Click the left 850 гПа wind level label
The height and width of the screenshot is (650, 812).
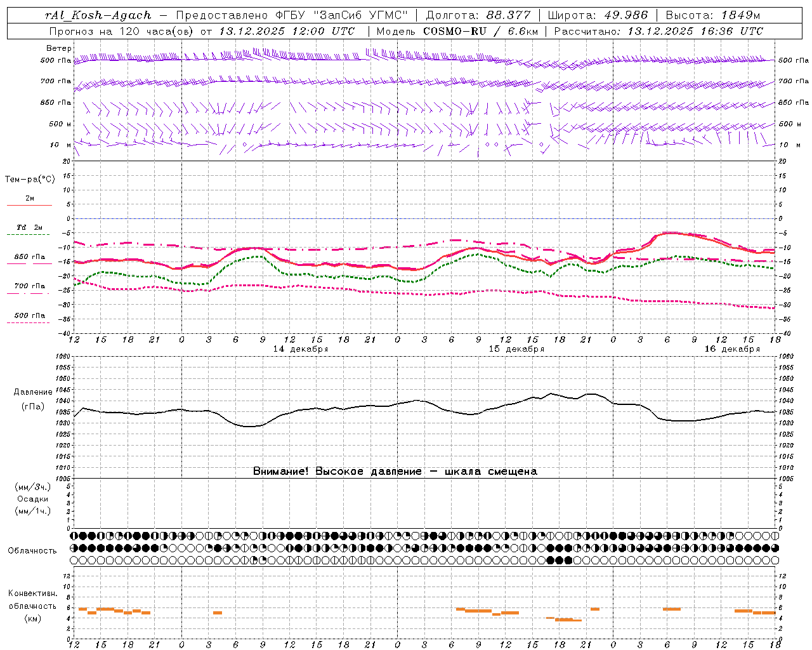click(x=56, y=102)
